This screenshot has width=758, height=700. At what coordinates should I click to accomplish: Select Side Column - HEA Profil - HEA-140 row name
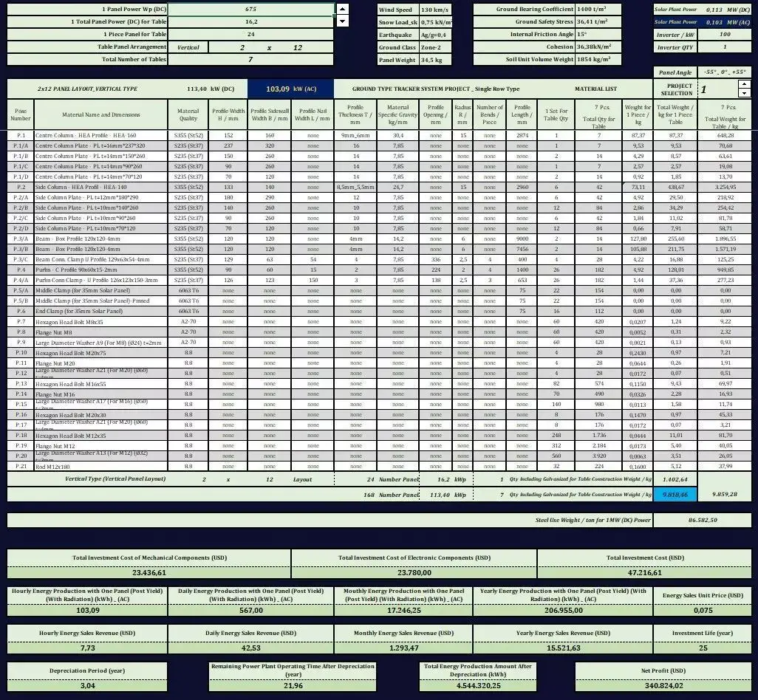[x=100, y=187]
